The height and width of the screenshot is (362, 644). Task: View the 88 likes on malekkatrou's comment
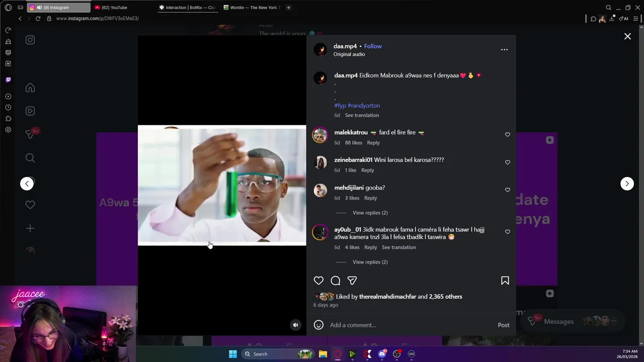pyautogui.click(x=354, y=143)
